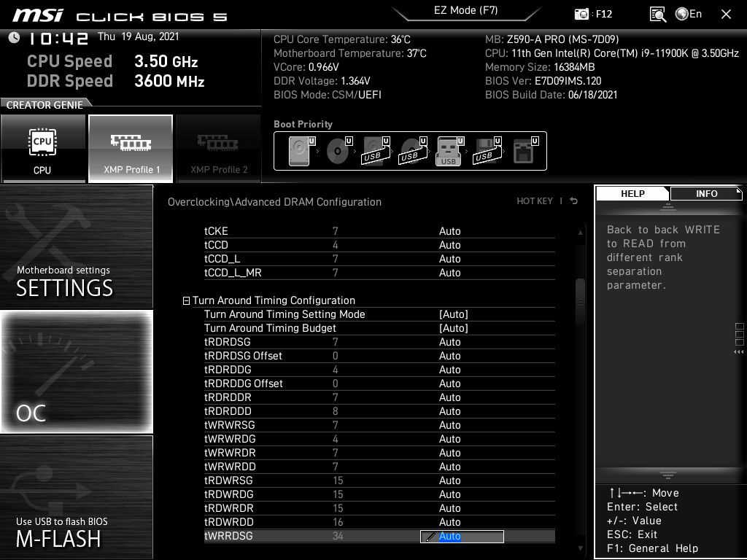Select the tRDWRDD Auto value
747x560 pixels.
point(449,522)
